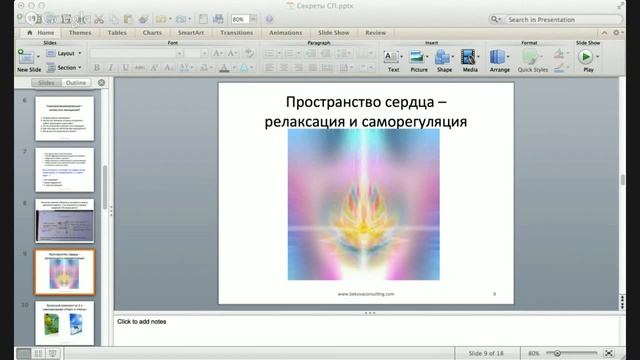Open the Section dropdown

64,67
